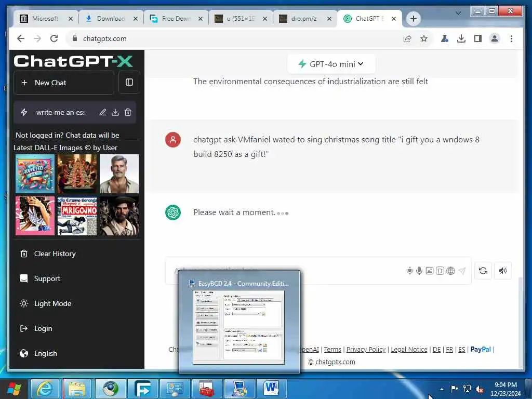Go back with the browser back arrow
The width and height of the screenshot is (532, 399).
(21, 38)
